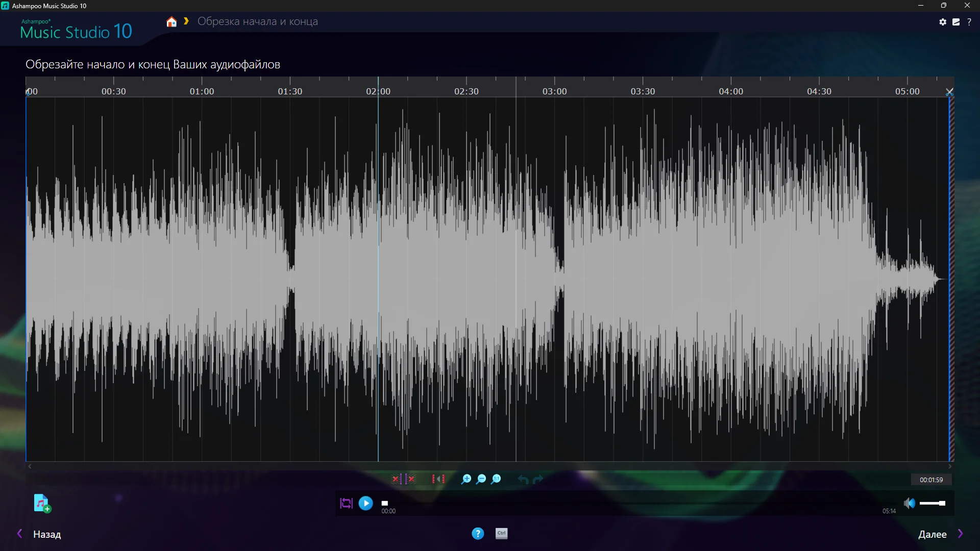Viewport: 980px width, 551px height.
Task: Zoom in on the waveform
Action: pyautogui.click(x=466, y=479)
